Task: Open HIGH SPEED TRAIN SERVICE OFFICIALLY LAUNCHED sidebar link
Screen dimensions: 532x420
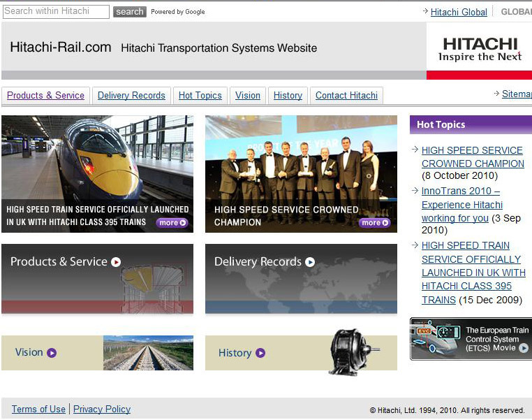Action: 473,273
